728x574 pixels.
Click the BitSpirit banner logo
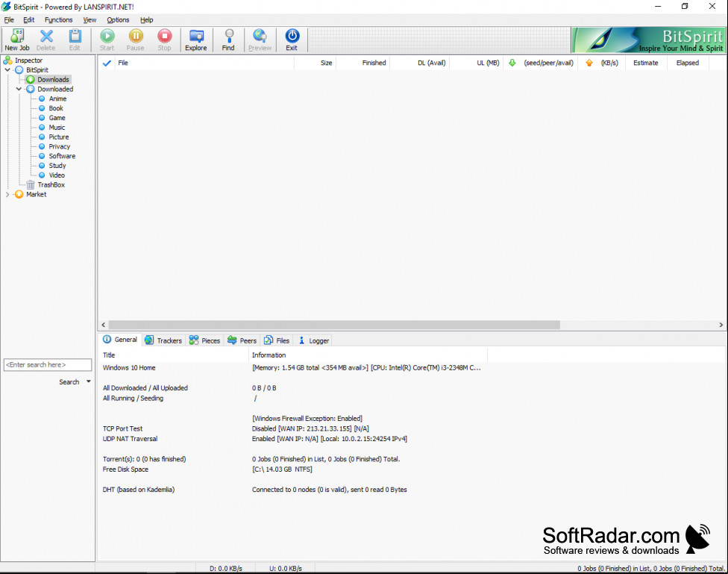click(x=648, y=40)
